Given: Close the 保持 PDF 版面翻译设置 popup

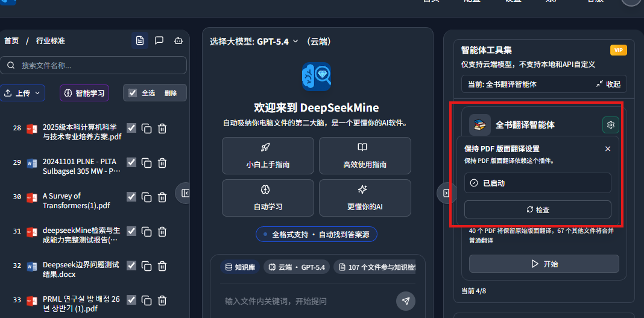Looking at the screenshot, I should [x=608, y=148].
